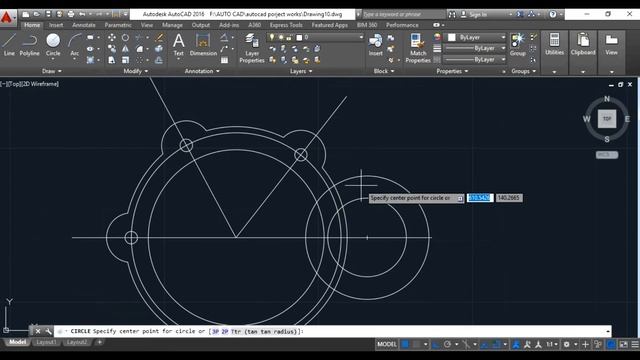Open the Utilities panel
The image size is (640, 360).
554,44
